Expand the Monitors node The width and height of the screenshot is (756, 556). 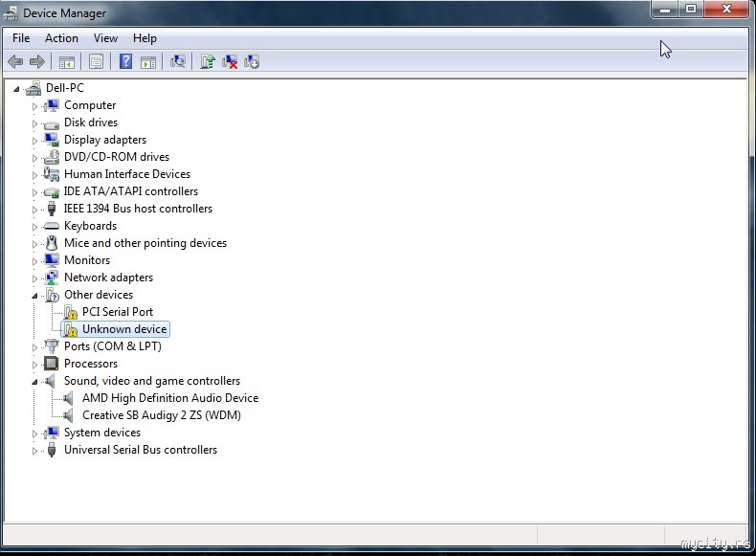34,261
